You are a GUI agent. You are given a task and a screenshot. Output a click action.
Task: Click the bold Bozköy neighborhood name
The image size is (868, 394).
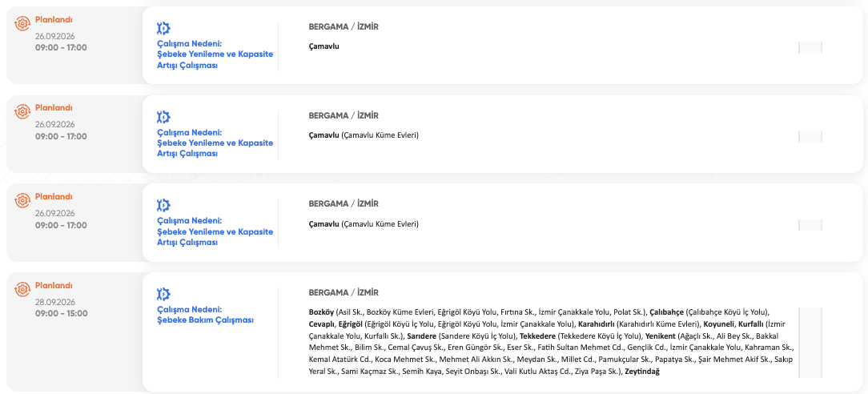[x=322, y=312]
